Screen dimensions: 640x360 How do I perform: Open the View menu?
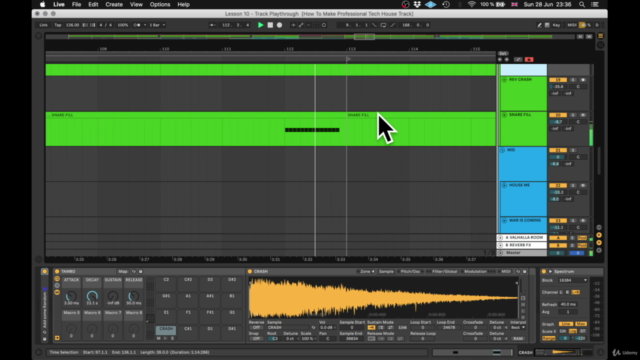coord(136,4)
